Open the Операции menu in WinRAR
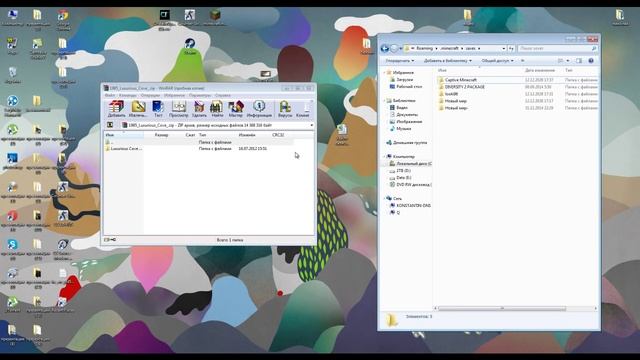640x360 pixels. pyautogui.click(x=150, y=96)
